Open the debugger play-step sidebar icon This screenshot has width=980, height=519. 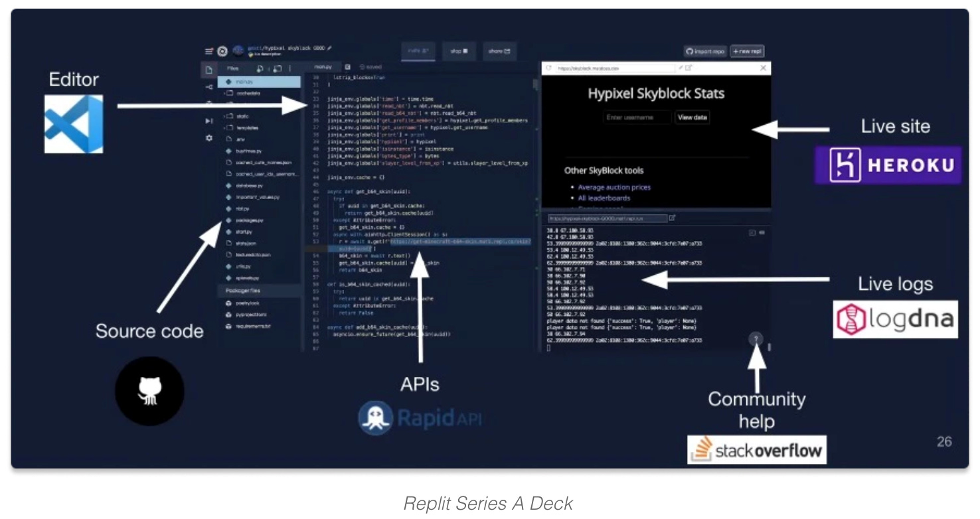point(208,121)
